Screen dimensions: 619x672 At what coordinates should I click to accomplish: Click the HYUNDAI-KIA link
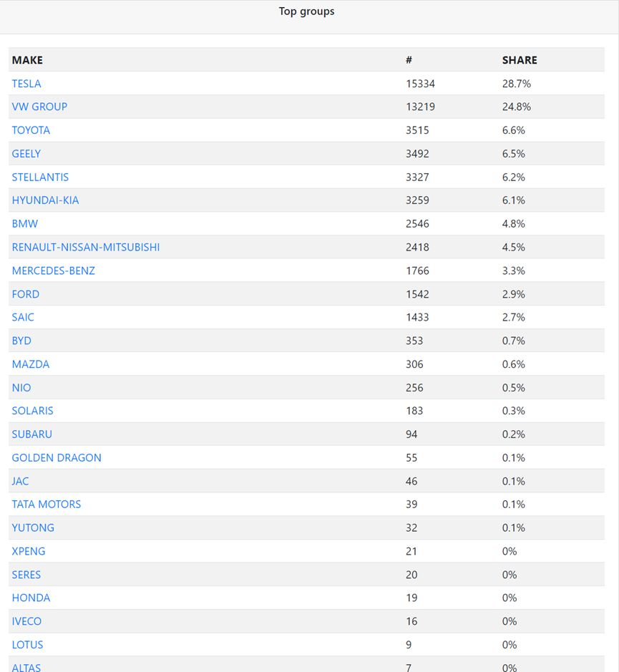(x=45, y=200)
